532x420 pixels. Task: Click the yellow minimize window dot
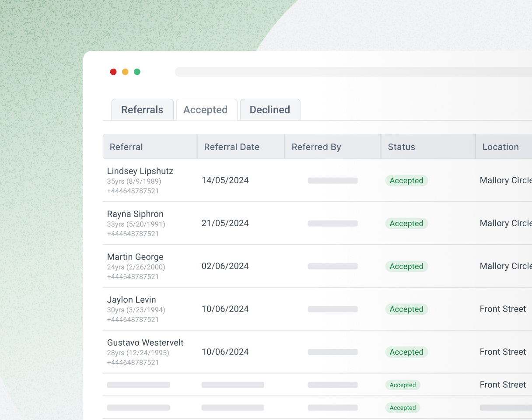[x=125, y=72]
